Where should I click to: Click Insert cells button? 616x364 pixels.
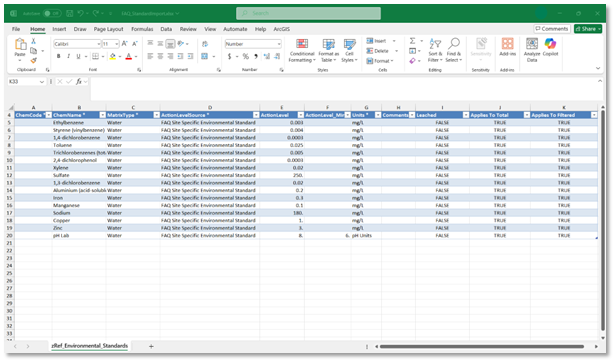380,41
